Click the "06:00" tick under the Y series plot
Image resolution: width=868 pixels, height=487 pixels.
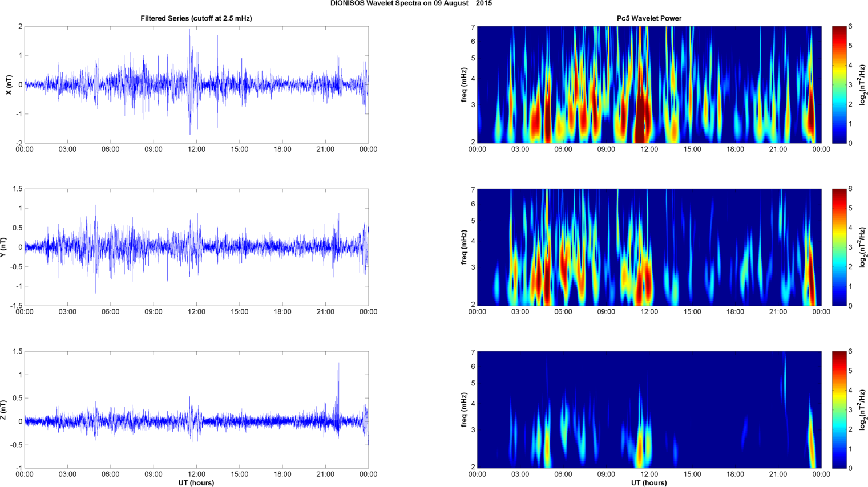pyautogui.click(x=110, y=312)
